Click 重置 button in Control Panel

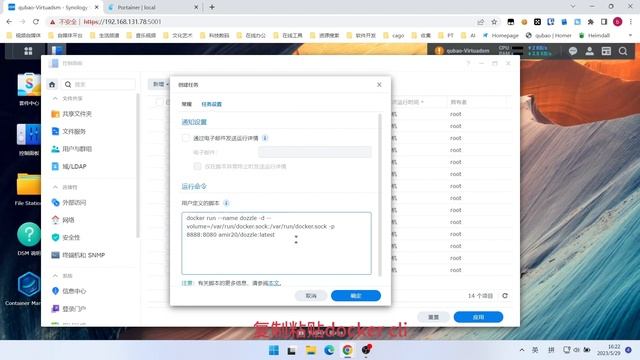tap(433, 317)
